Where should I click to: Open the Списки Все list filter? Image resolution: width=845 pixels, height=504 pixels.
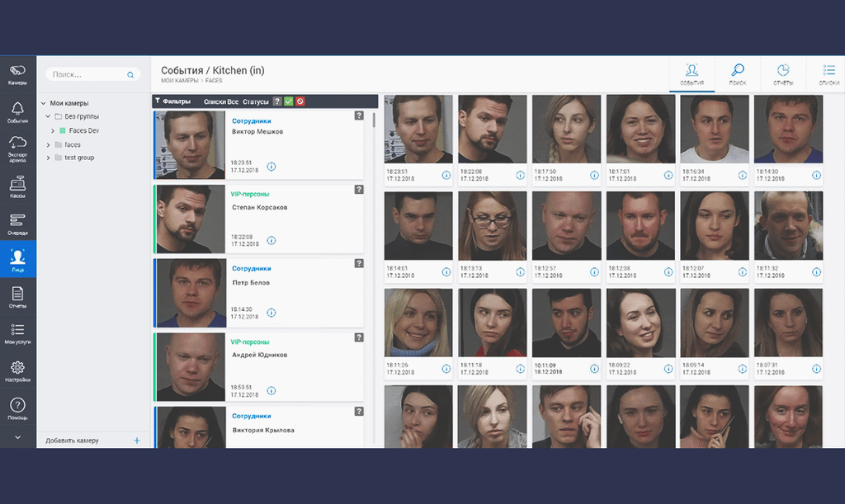coord(221,101)
